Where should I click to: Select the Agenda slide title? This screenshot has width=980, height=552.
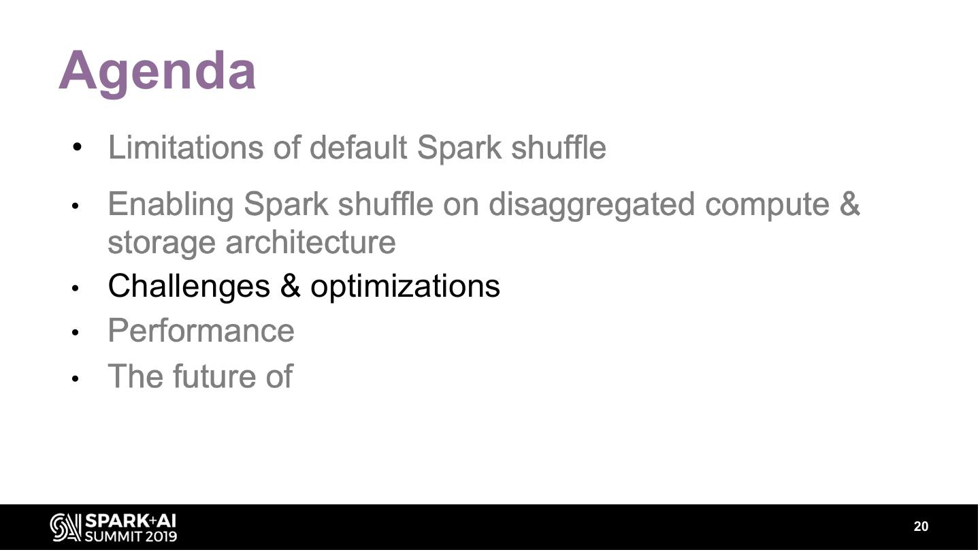click(157, 71)
